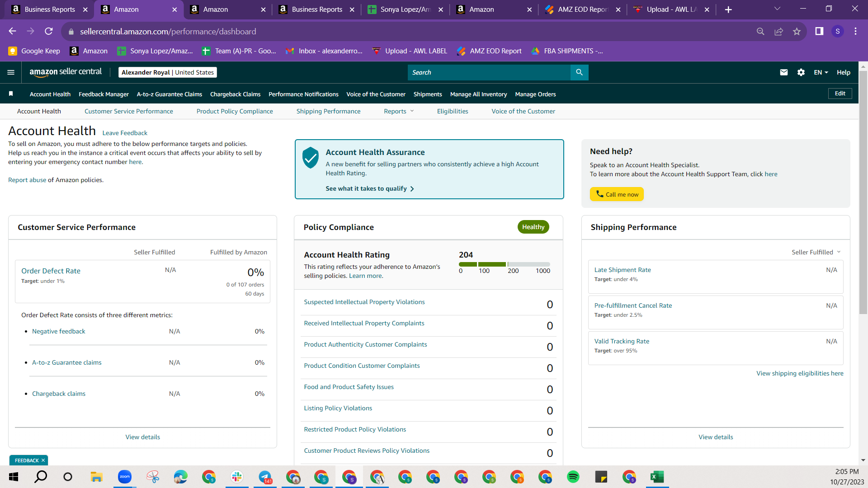Click the search magnifier button
The image size is (868, 488).
click(579, 72)
